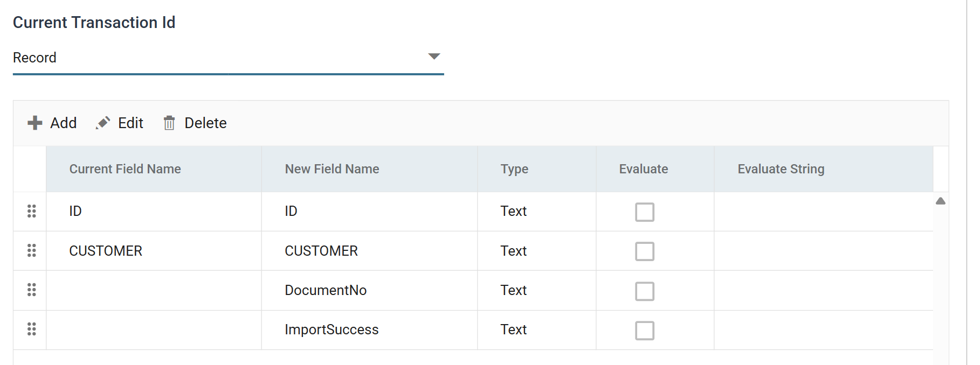Tick the Evaluate checkbox for CUSTOMER
The image size is (980, 365).
tap(645, 251)
